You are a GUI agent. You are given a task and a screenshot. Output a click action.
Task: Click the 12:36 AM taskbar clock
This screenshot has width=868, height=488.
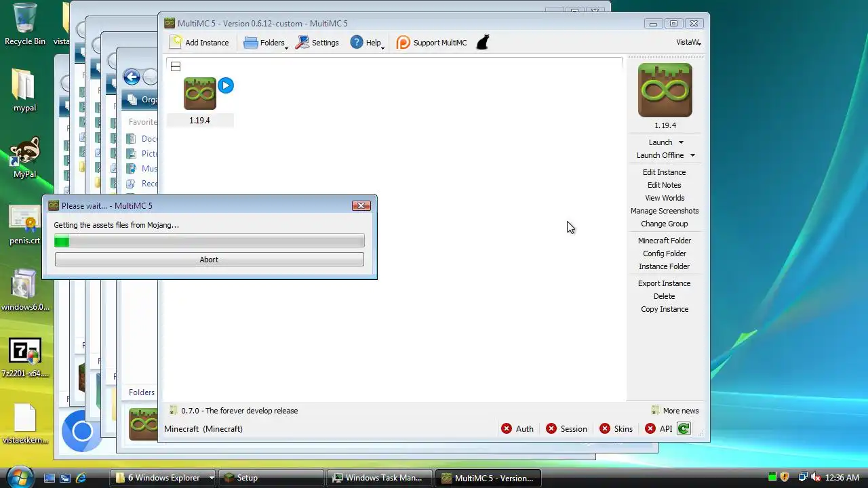pyautogui.click(x=842, y=478)
